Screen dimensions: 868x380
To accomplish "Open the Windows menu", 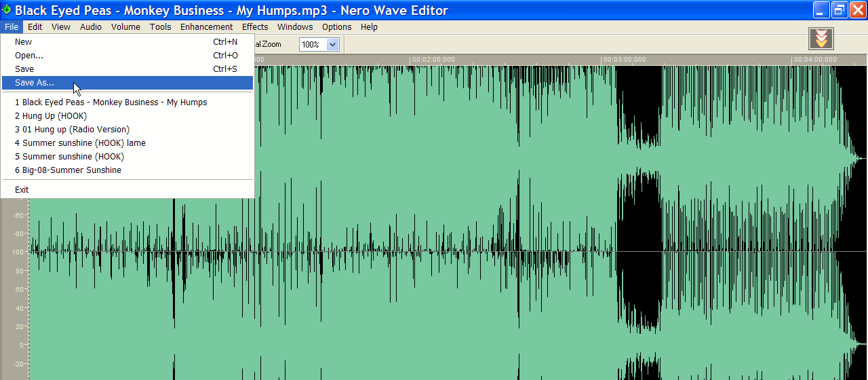I will (295, 27).
